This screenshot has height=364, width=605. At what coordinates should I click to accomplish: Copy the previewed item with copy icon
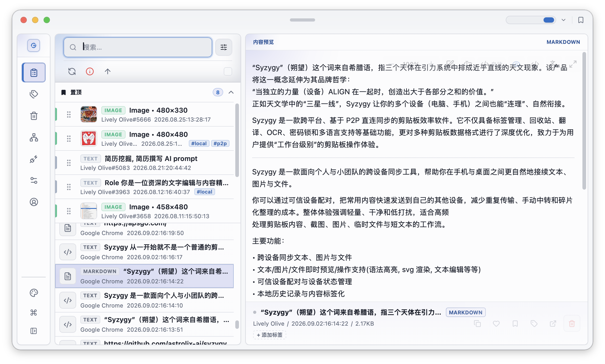(477, 324)
